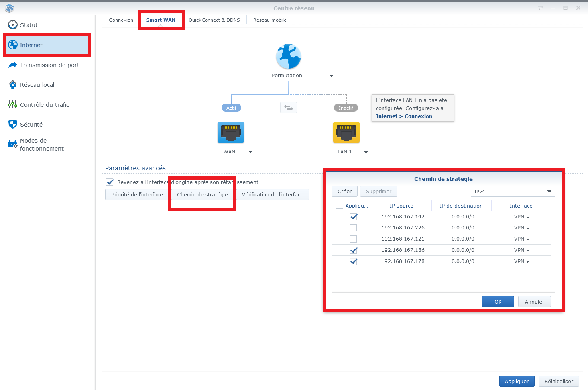Select the source IP 192.168.167.121 cell
Image resolution: width=588 pixels, height=390 pixels.
point(403,239)
